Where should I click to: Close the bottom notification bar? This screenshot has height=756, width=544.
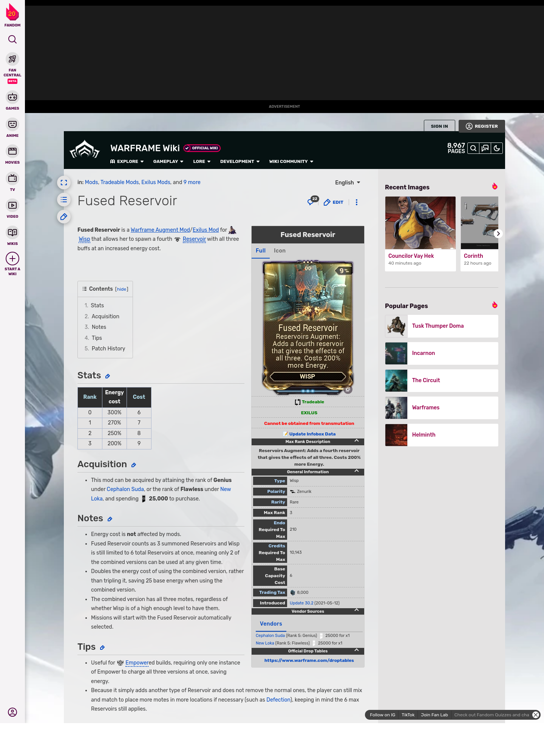(536, 715)
